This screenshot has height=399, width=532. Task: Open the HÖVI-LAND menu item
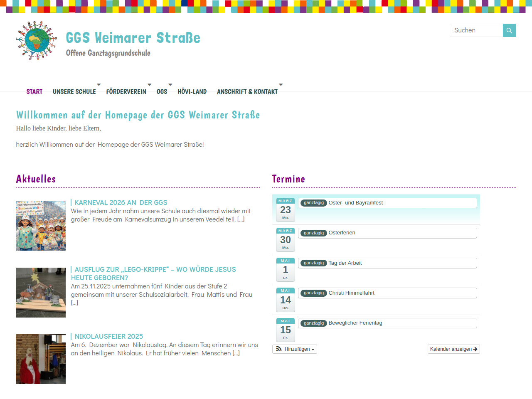point(192,92)
